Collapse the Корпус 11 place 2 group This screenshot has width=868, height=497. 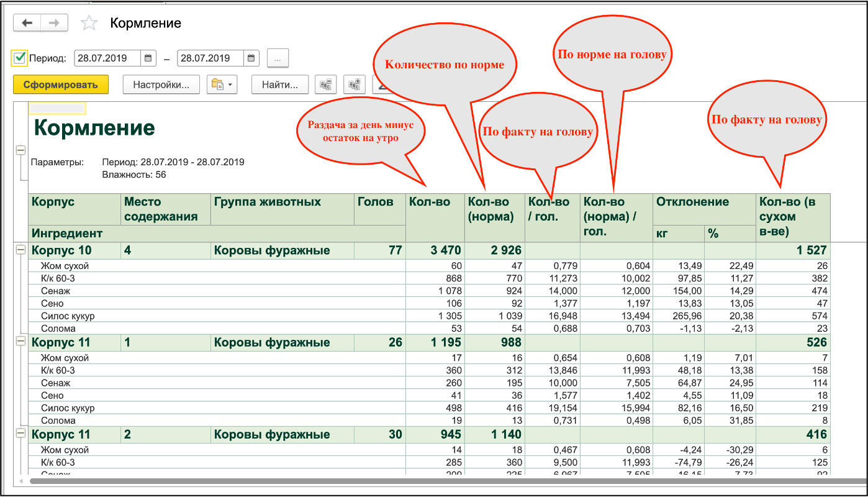click(x=20, y=434)
